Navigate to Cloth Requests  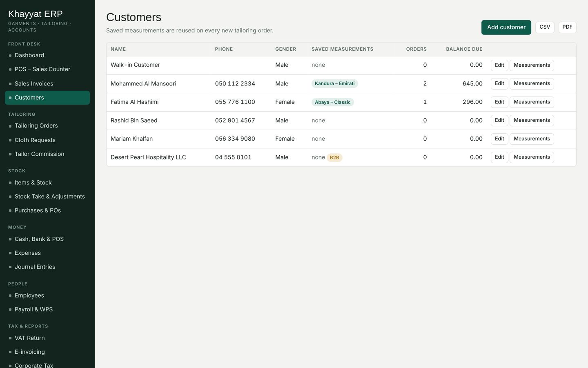[x=47, y=140]
